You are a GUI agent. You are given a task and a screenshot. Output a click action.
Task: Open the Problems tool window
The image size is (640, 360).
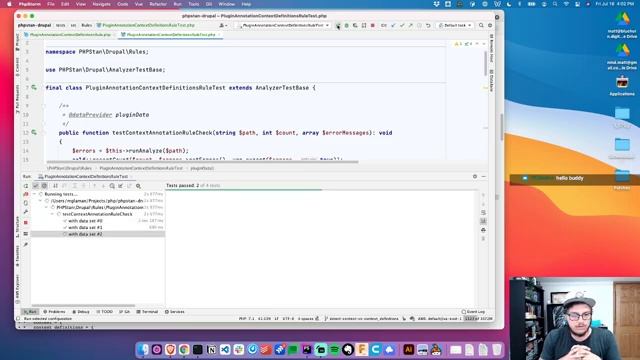click(x=54, y=311)
